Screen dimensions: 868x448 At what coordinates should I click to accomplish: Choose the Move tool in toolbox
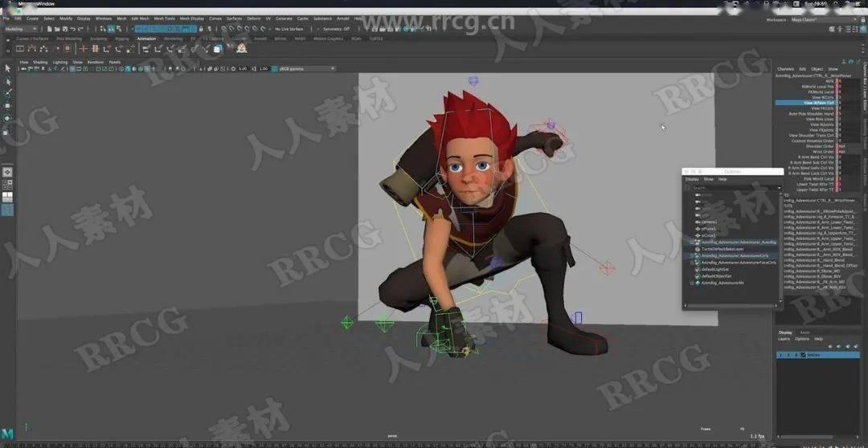[7, 105]
